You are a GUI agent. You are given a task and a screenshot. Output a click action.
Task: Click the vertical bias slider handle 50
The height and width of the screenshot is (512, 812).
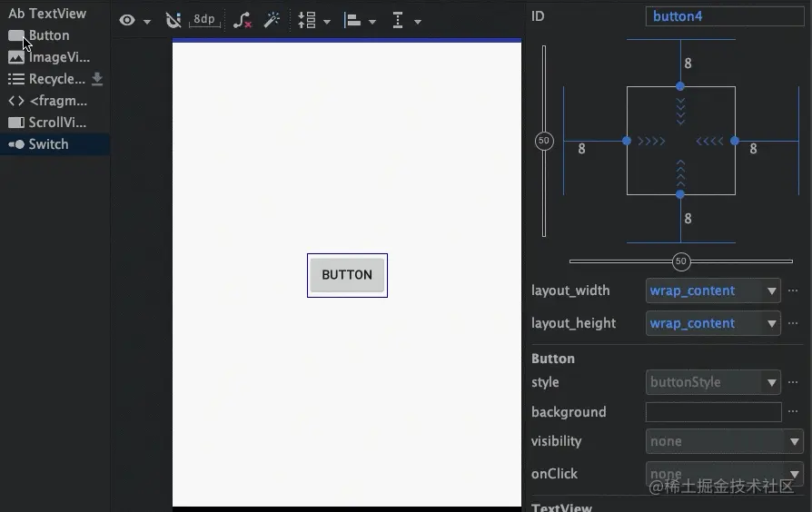[544, 141]
